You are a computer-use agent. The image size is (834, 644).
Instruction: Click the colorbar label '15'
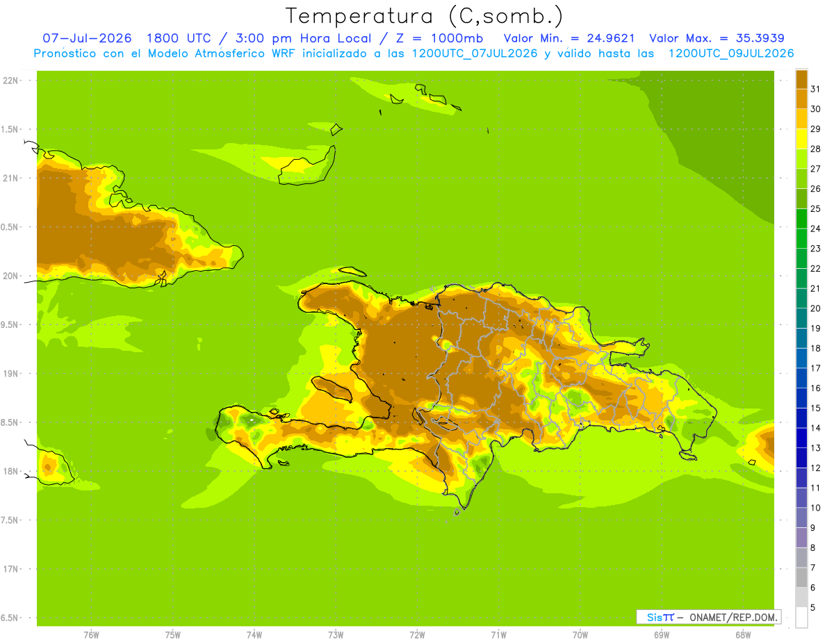point(816,408)
